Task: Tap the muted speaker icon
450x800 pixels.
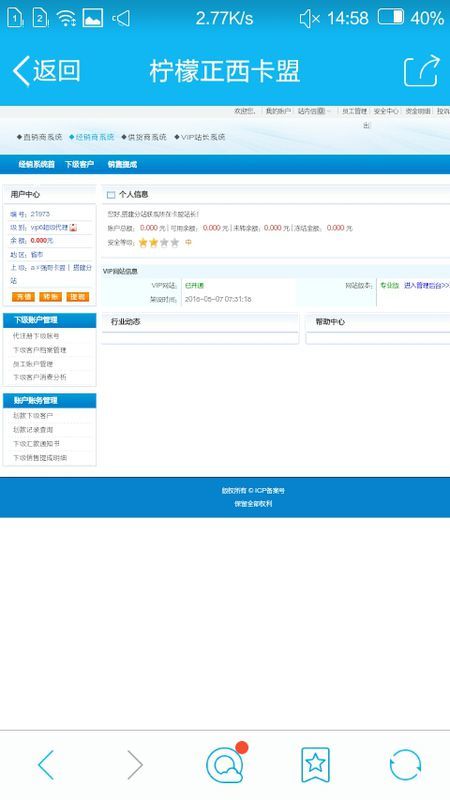Action: point(309,19)
